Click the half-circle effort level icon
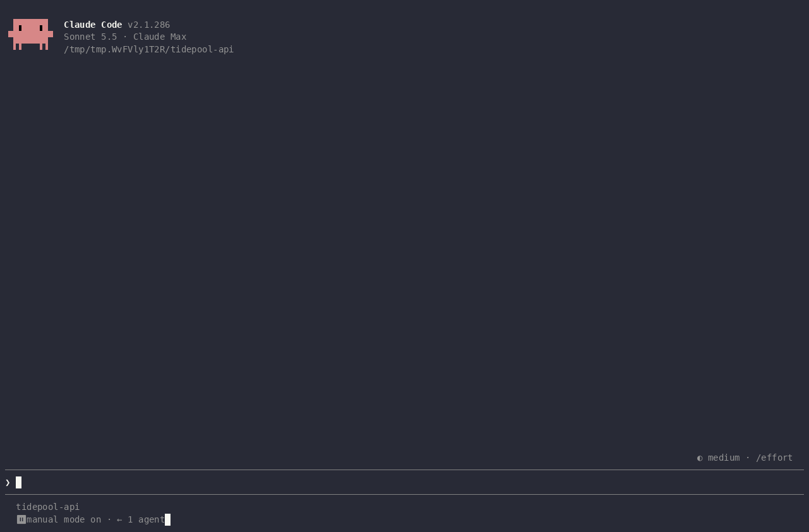Screen dimensions: 809x532 click(x=700, y=458)
